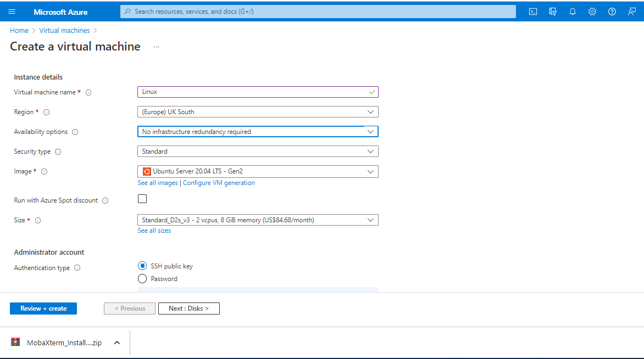Click the Previous button
The image size is (644, 359).
pyautogui.click(x=130, y=308)
